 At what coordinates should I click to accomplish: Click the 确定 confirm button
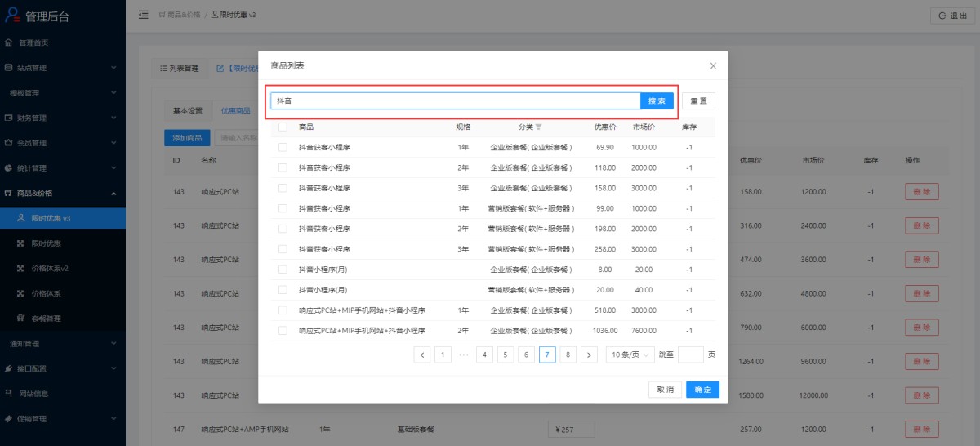(x=702, y=390)
